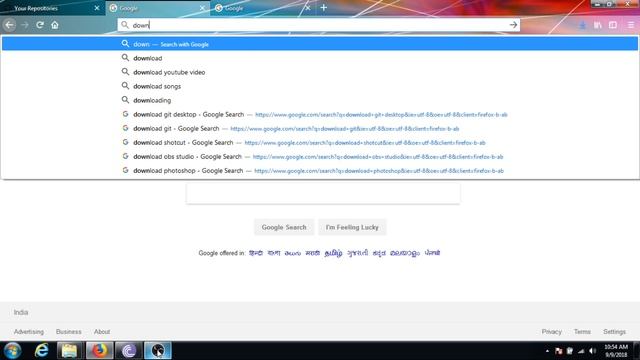
Task: Open the taskbar clock and date
Action: pyautogui.click(x=616, y=351)
